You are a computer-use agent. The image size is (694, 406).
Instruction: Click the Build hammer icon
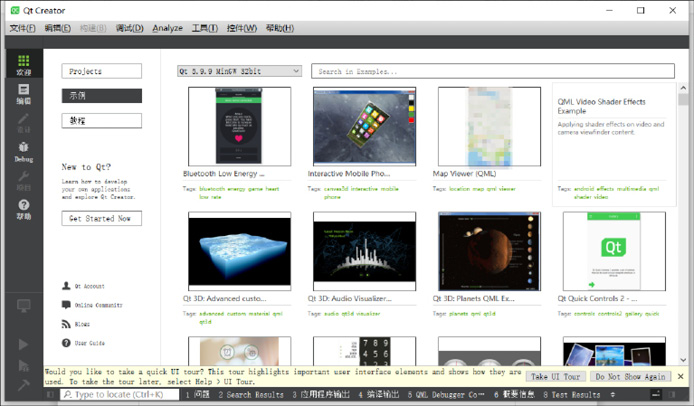pos(24,385)
